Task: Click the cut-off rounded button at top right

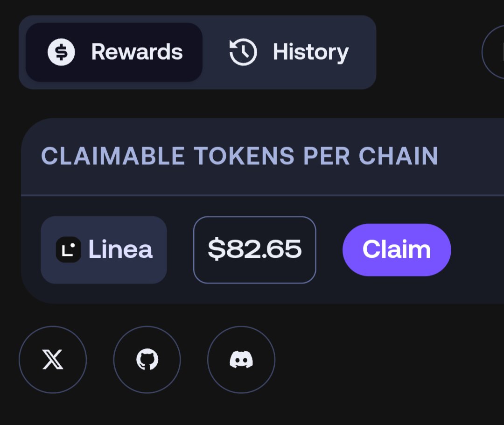Action: [x=494, y=52]
